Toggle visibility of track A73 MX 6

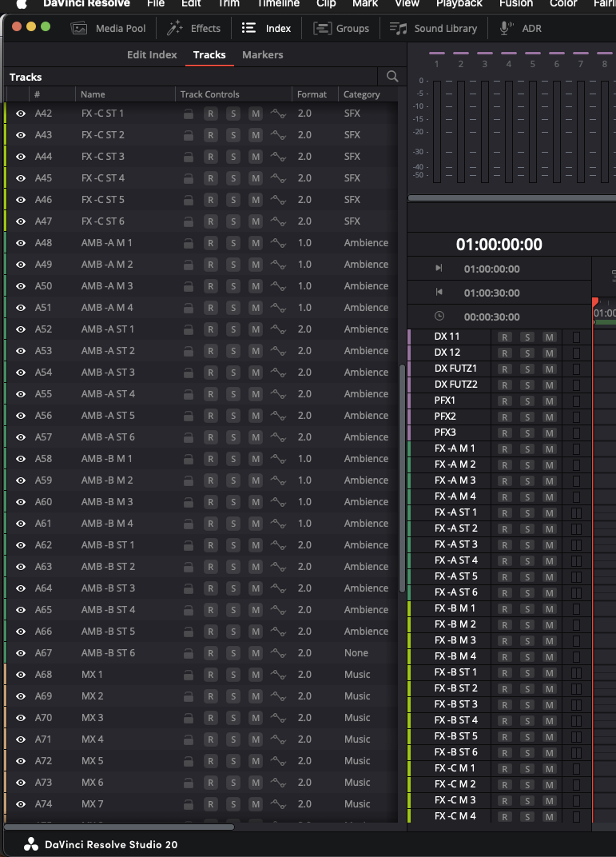click(x=21, y=783)
